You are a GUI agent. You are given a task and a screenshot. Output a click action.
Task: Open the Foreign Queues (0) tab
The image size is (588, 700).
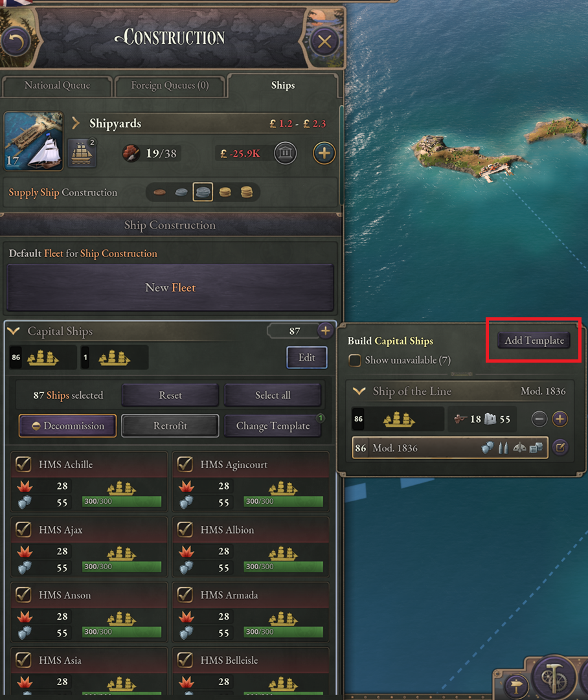[170, 85]
